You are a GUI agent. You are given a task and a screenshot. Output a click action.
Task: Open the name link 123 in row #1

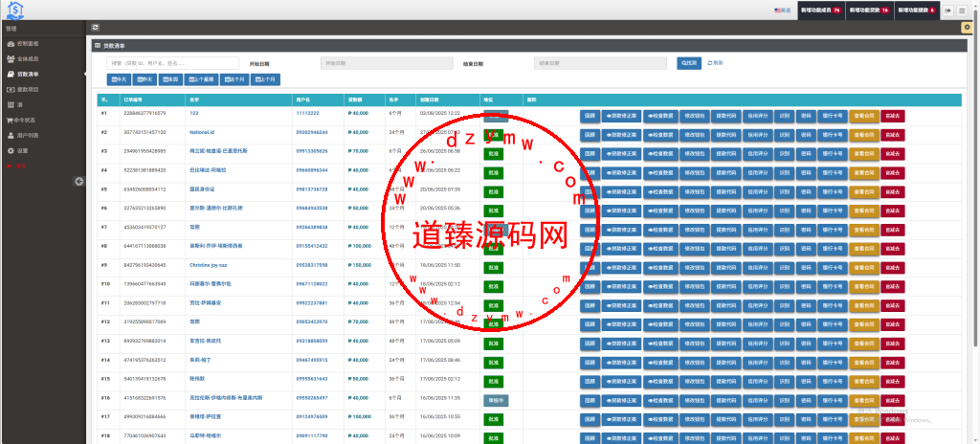pos(193,113)
